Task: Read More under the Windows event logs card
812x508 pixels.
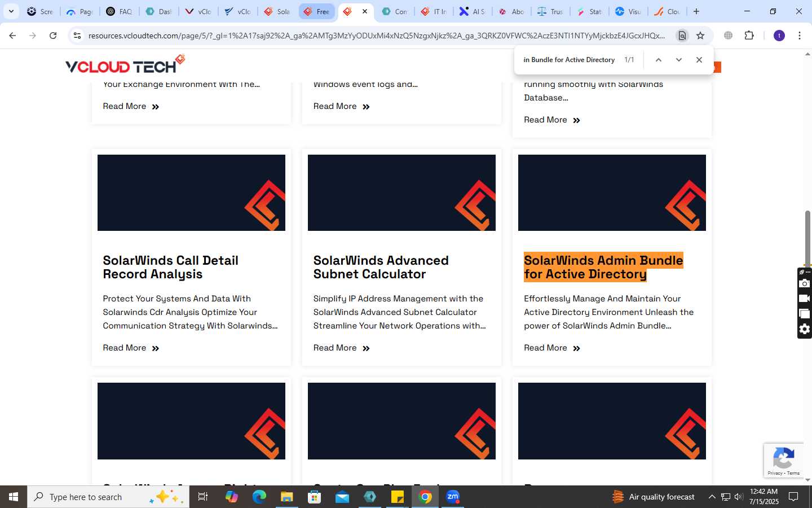Action: point(341,106)
